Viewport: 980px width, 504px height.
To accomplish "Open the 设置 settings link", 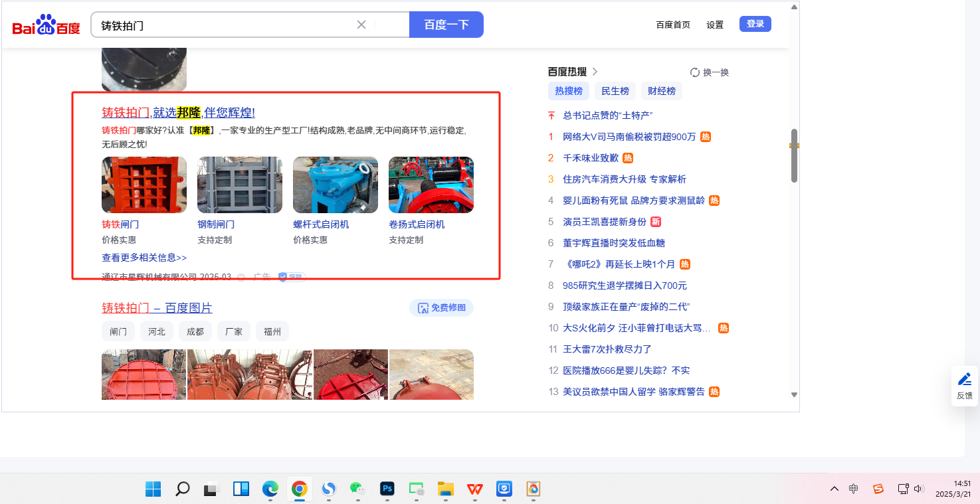I will [x=715, y=25].
